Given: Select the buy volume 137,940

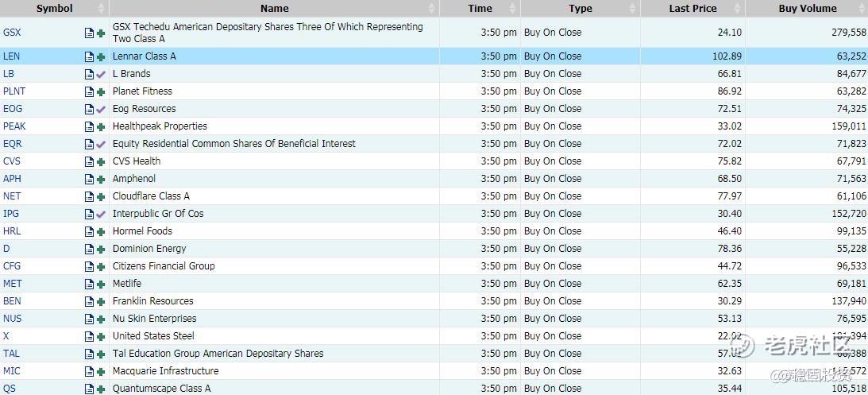Looking at the screenshot, I should pos(849,301).
